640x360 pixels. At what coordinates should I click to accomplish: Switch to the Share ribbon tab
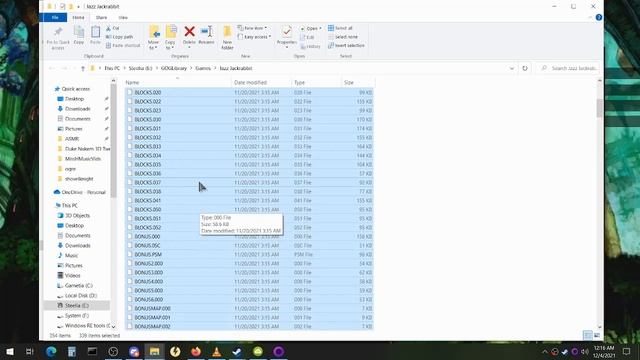tap(101, 18)
